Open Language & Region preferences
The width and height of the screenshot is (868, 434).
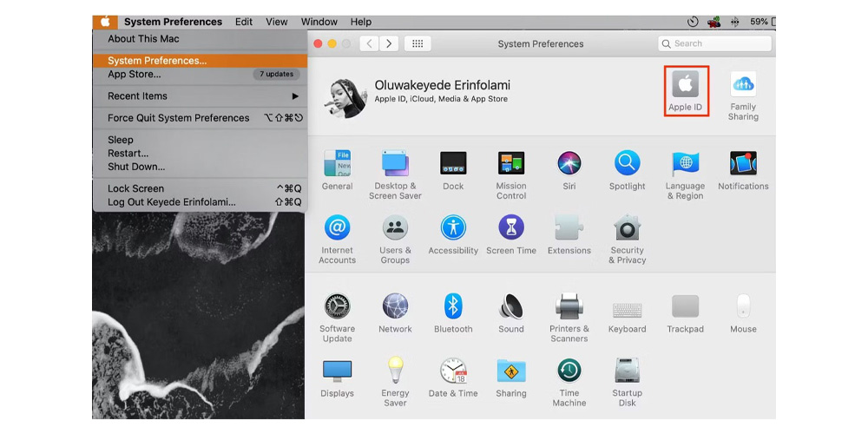[x=686, y=175]
